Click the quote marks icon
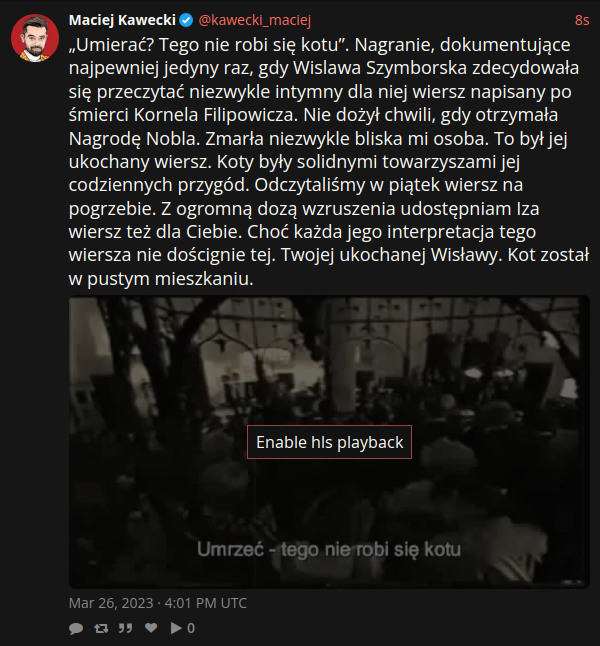Viewport: 600px width, 646px height. point(125,628)
